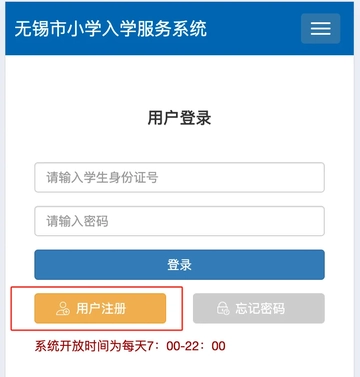Click the blue header bar

pyautogui.click(x=179, y=28)
